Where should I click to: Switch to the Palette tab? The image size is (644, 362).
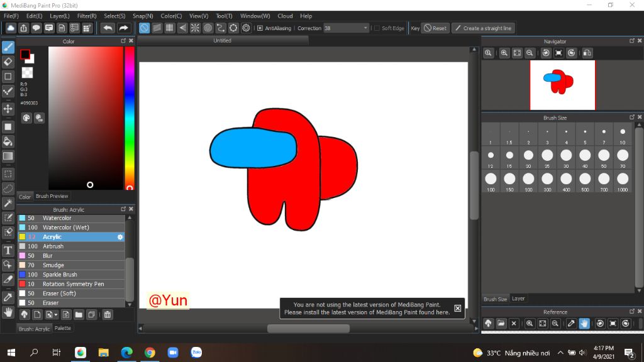coord(63,328)
